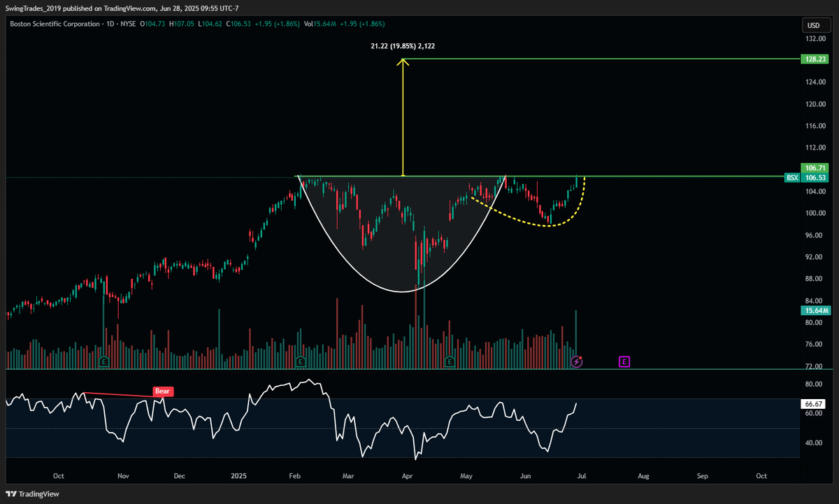The width and height of the screenshot is (839, 504).
Task: Click the gray E earnings icon below November
Action: point(103,361)
